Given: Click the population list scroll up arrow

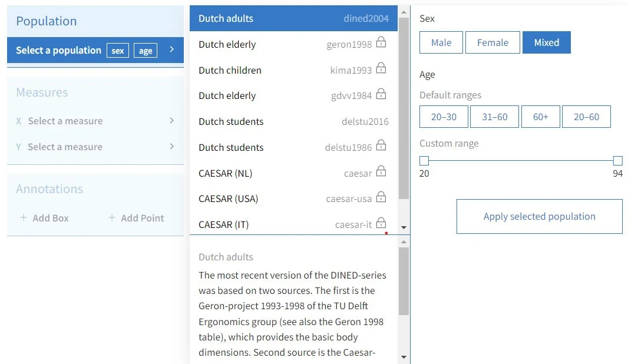Looking at the screenshot, I should pyautogui.click(x=404, y=12).
